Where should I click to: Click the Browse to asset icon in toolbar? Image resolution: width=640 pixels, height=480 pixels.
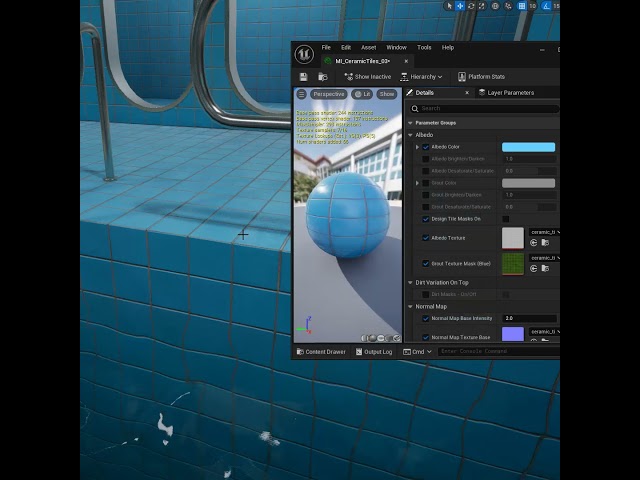tap(323, 77)
